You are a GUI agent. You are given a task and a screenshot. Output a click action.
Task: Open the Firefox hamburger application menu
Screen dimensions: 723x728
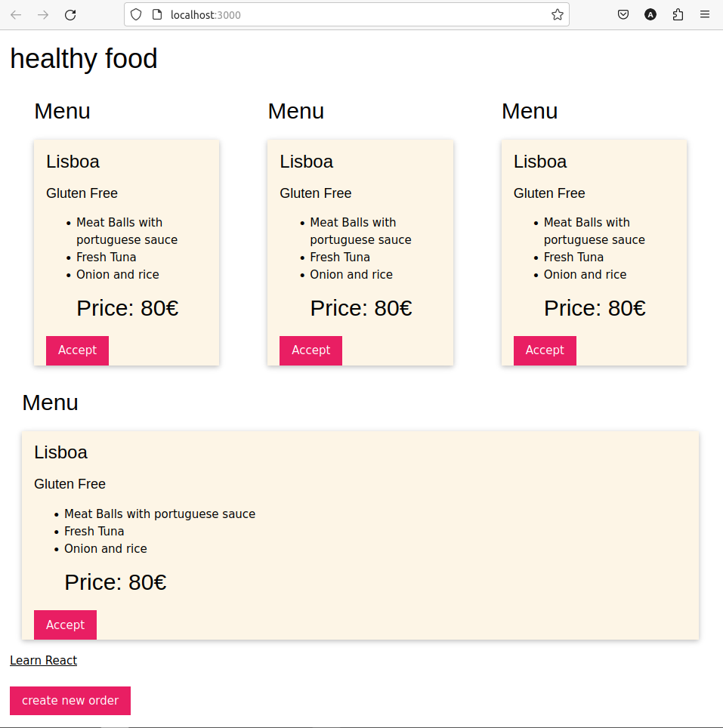coord(704,15)
